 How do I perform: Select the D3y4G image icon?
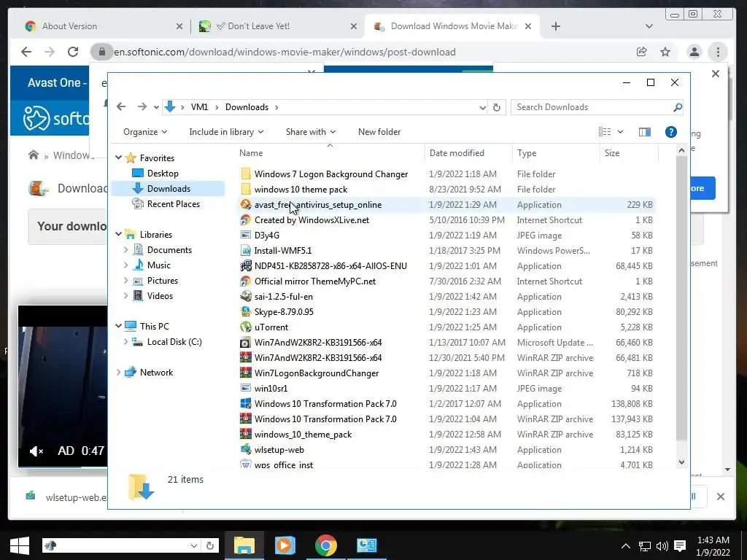(246, 235)
